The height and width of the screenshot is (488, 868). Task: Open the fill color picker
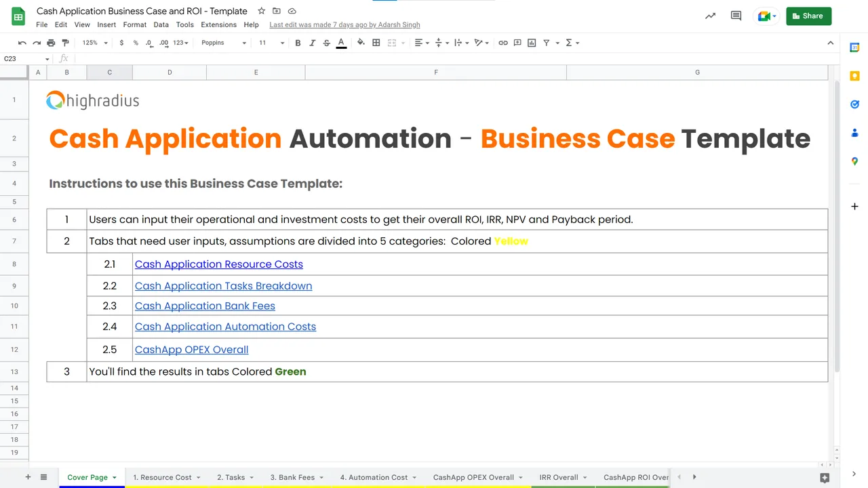tap(361, 43)
